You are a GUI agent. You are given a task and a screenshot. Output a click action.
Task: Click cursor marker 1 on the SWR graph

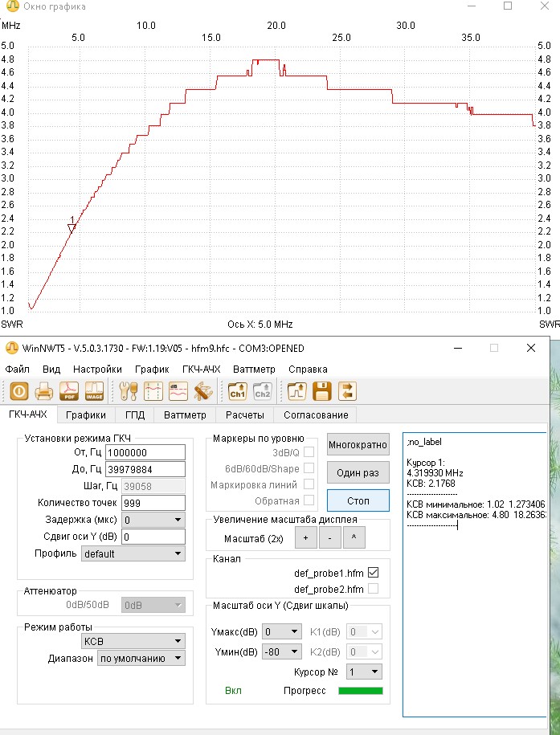pos(72,227)
